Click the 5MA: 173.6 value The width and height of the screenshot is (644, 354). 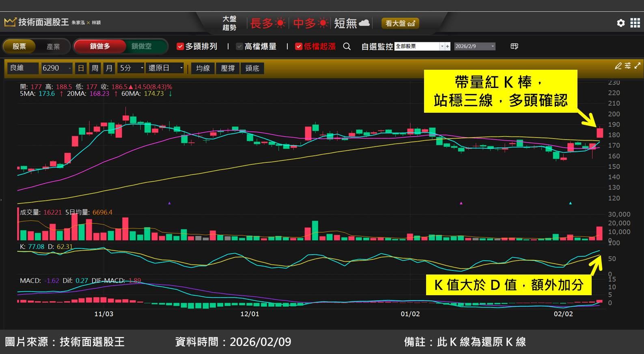point(37,94)
